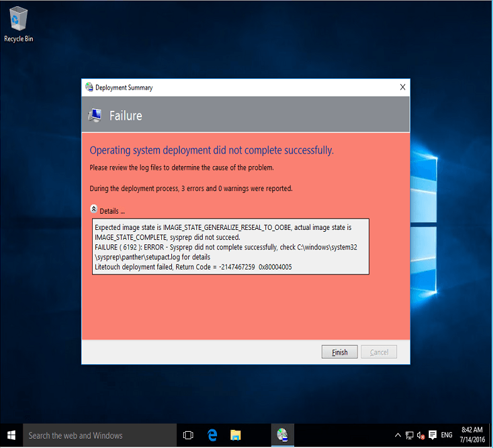The width and height of the screenshot is (493, 448).
Task: Select the deployment wizard disc taskbar icon
Action: (x=282, y=435)
